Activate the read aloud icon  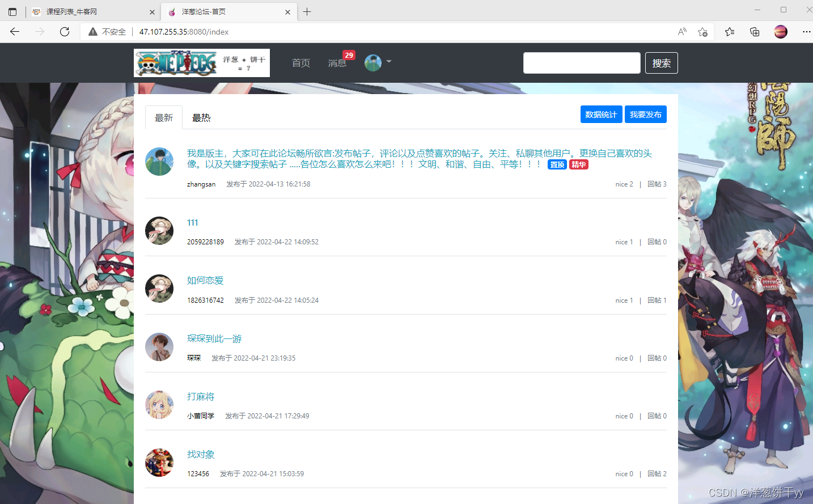[682, 32]
